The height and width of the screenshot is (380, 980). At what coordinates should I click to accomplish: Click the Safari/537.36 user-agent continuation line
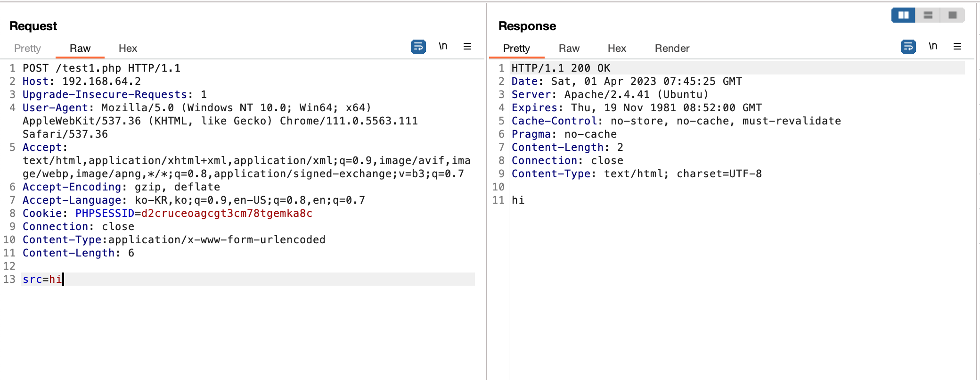pyautogui.click(x=65, y=134)
